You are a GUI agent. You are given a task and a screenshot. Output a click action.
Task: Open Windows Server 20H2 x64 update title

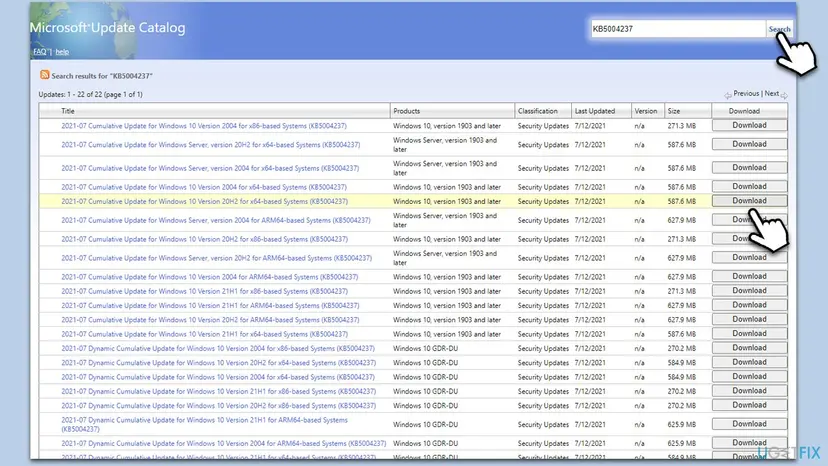click(x=211, y=145)
